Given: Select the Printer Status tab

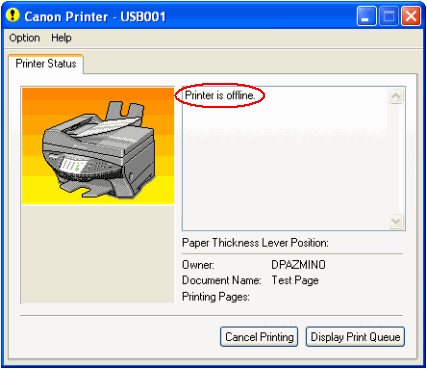Looking at the screenshot, I should coord(46,64).
